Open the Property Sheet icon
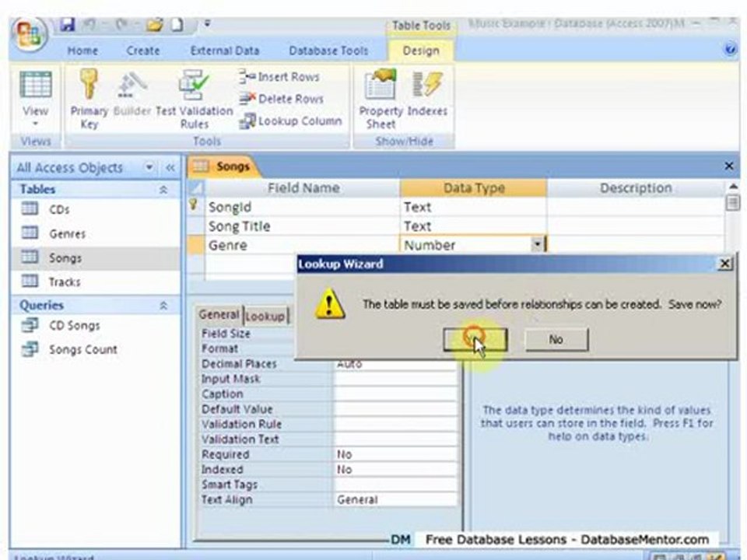 click(381, 84)
